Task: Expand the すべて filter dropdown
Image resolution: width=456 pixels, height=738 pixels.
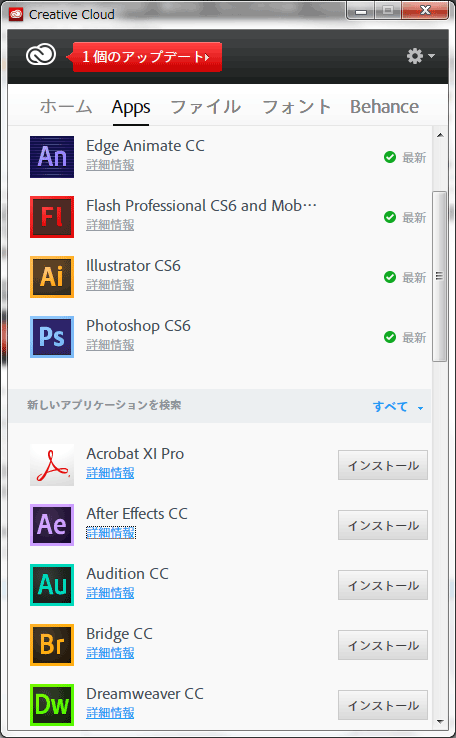Action: click(x=398, y=406)
